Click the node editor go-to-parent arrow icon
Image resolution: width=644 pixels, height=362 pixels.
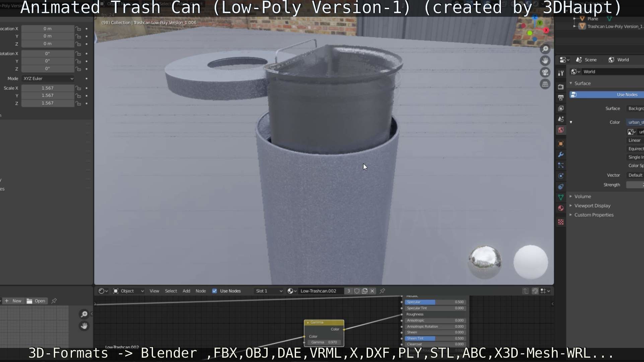point(525,291)
